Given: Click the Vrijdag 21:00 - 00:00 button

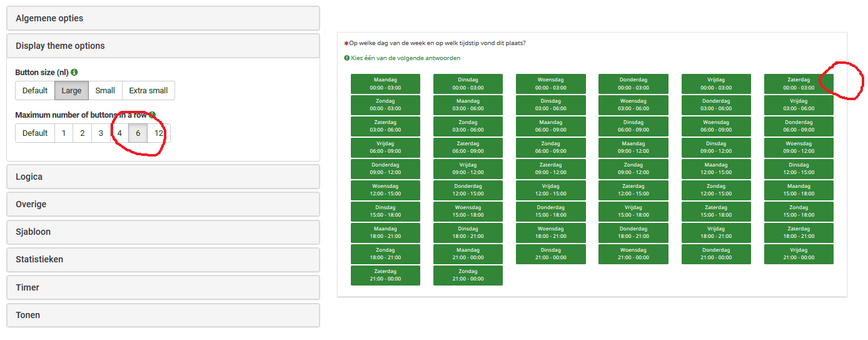Looking at the screenshot, I should (x=799, y=254).
